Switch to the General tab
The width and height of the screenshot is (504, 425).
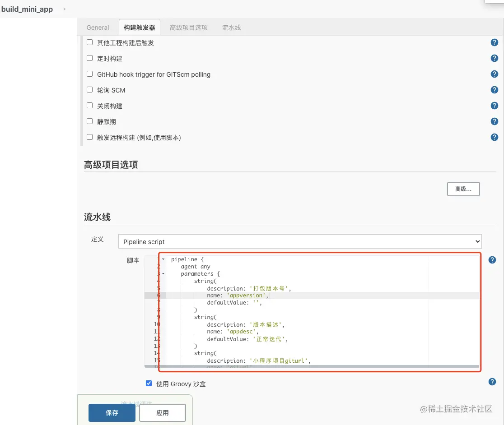click(x=98, y=28)
